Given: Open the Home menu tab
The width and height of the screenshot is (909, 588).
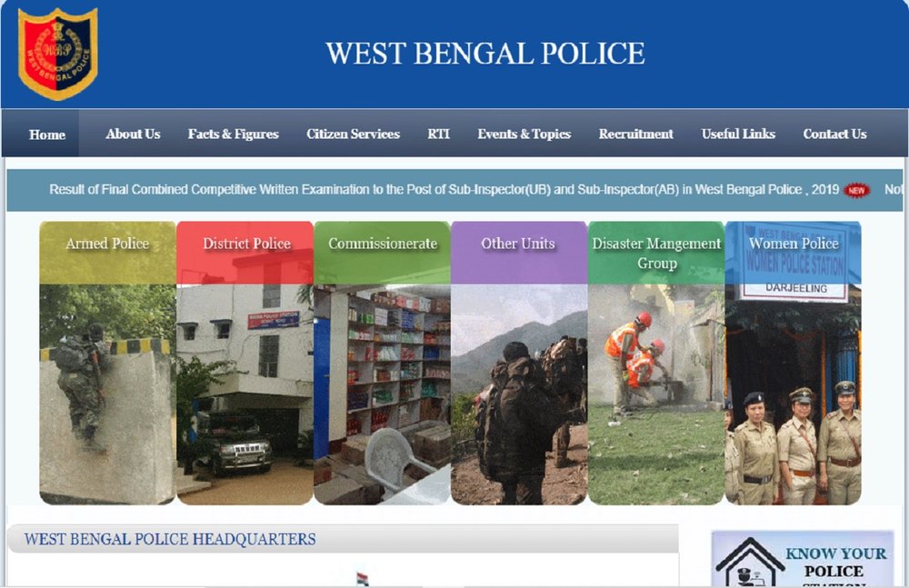Looking at the screenshot, I should (x=47, y=135).
